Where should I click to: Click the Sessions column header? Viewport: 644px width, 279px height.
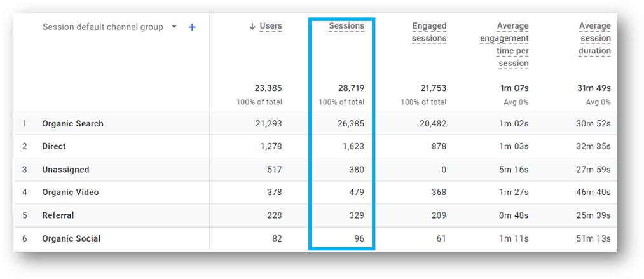[346, 26]
